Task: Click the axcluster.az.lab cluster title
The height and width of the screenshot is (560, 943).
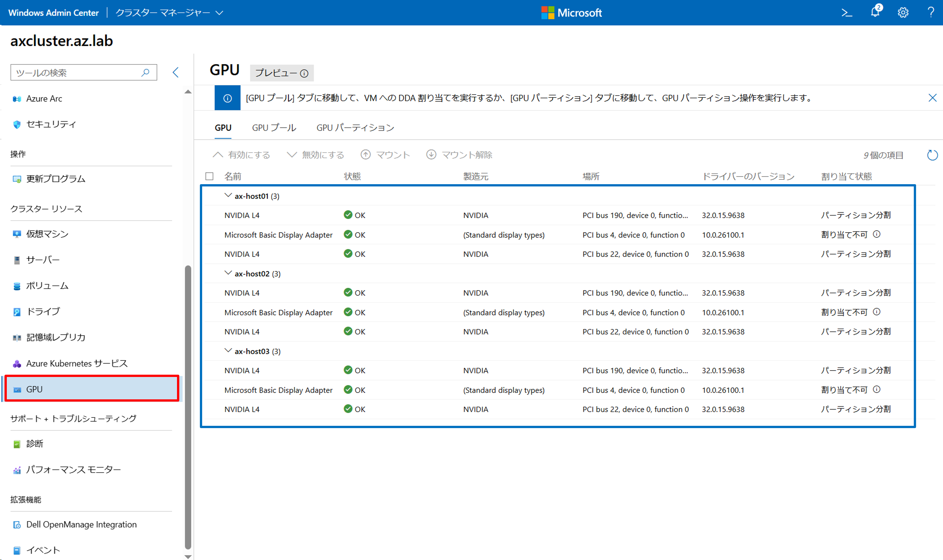Action: [62, 41]
